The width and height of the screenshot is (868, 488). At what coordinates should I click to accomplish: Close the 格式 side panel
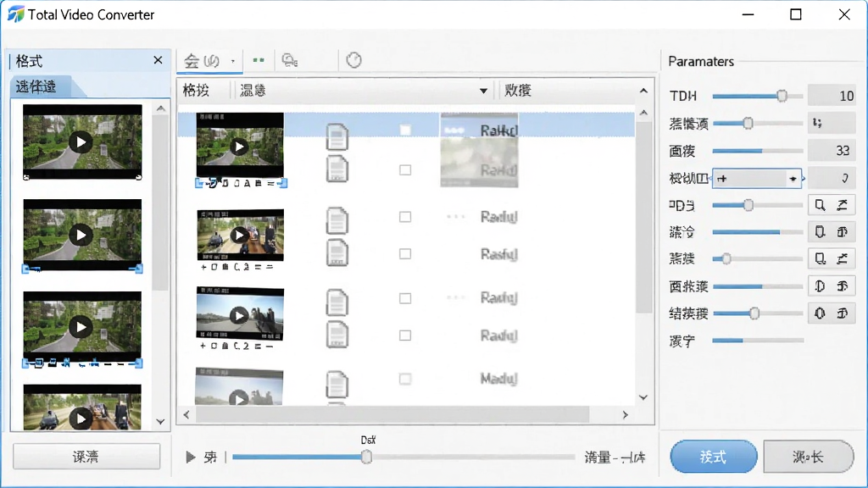click(158, 60)
